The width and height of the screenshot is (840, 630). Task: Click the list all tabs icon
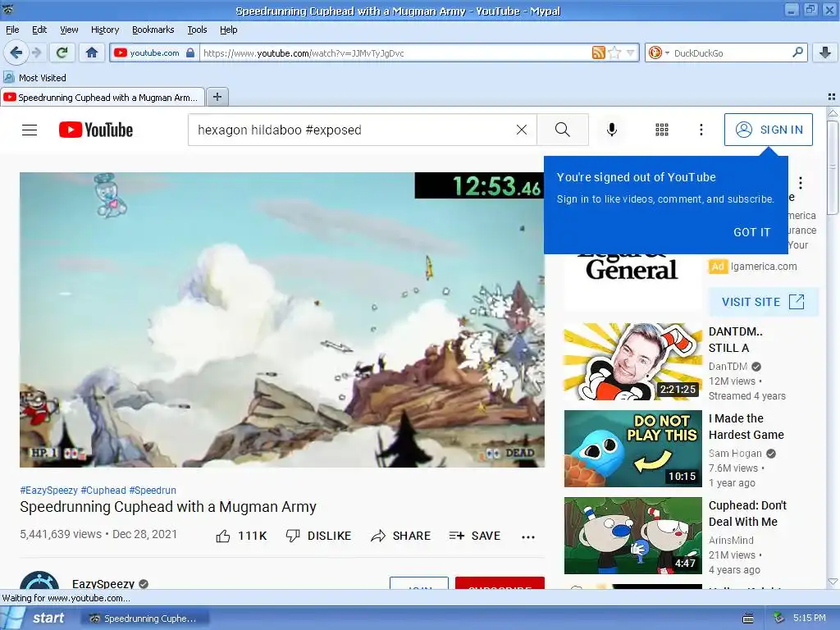pos(832,97)
